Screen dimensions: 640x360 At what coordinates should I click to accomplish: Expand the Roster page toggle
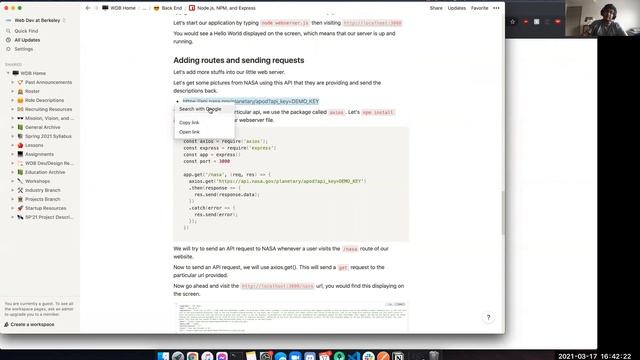pos(12,91)
